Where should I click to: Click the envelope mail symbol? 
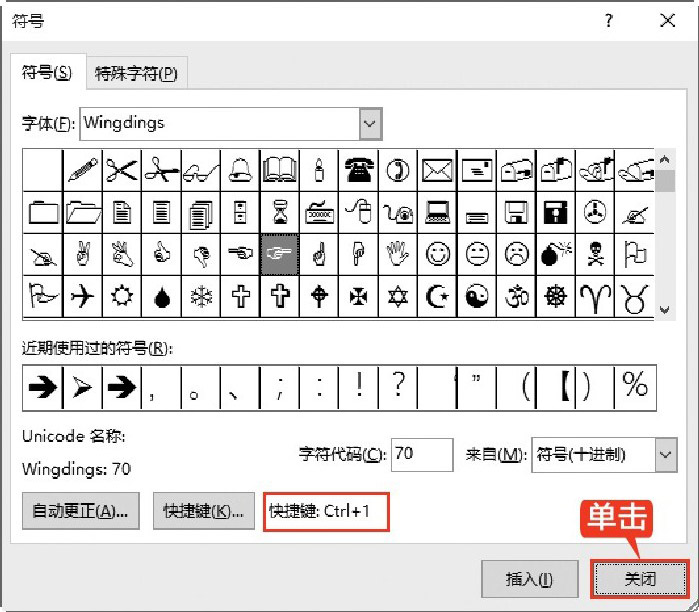pyautogui.click(x=438, y=169)
